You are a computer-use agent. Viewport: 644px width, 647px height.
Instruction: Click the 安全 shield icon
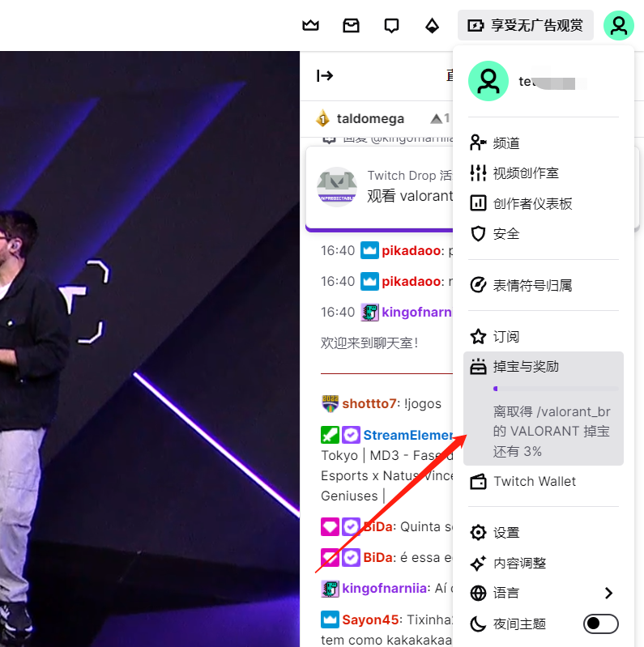478,234
